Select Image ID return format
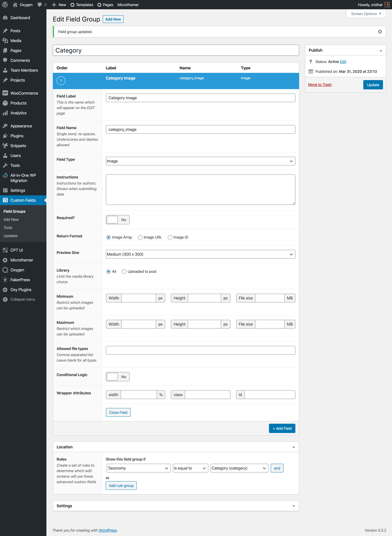 170,237
